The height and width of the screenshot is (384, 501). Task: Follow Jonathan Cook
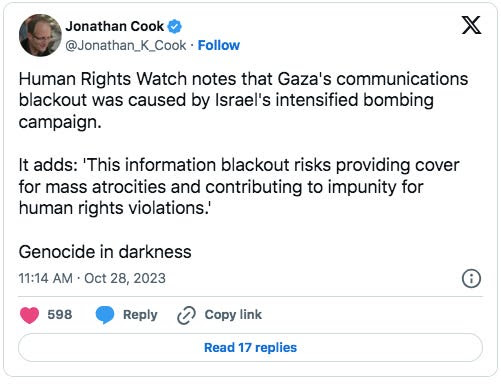219,45
